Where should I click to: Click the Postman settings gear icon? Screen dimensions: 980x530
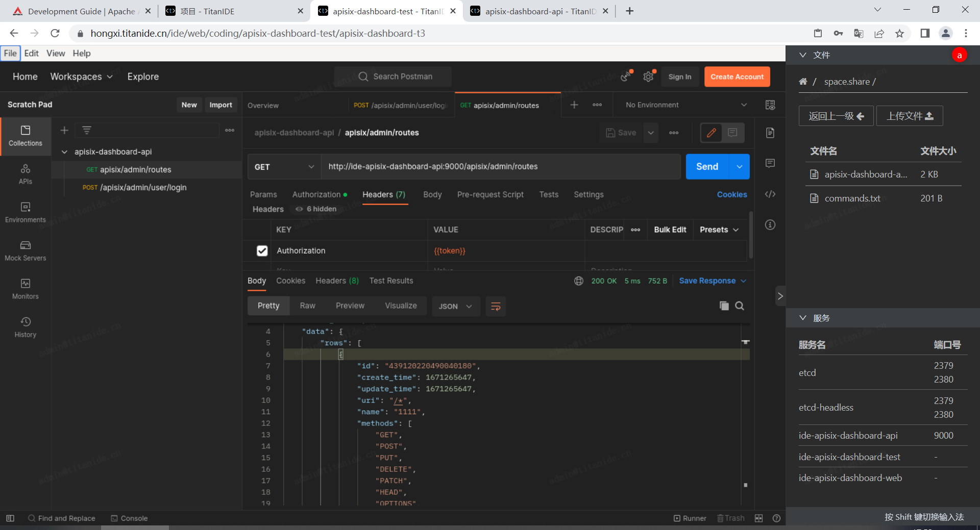648,77
